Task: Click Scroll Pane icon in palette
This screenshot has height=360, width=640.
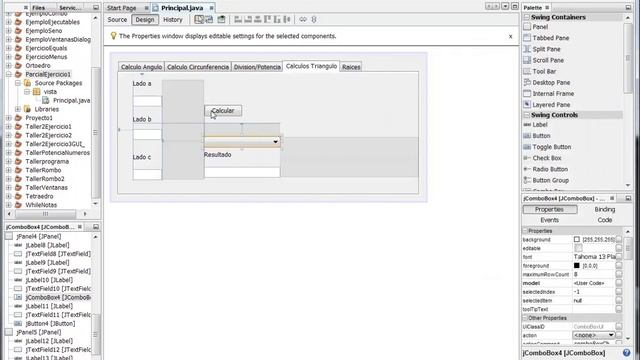Action: coord(527,60)
